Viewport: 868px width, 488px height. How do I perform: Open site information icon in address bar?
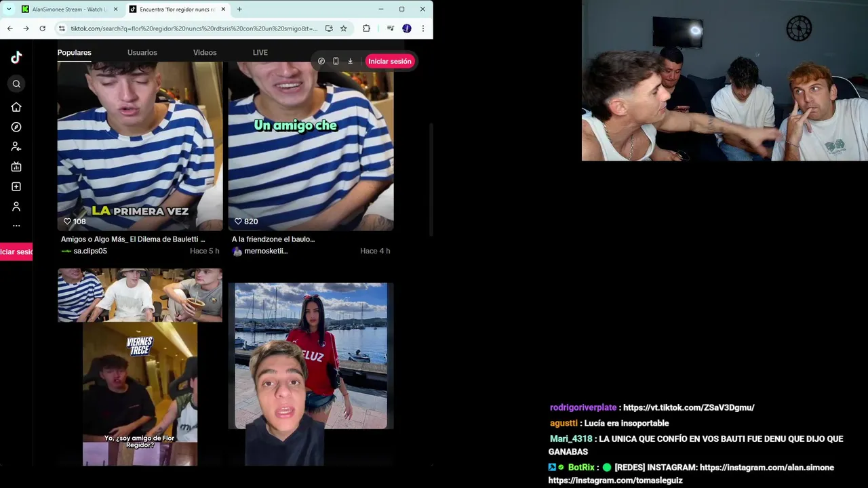tap(62, 28)
